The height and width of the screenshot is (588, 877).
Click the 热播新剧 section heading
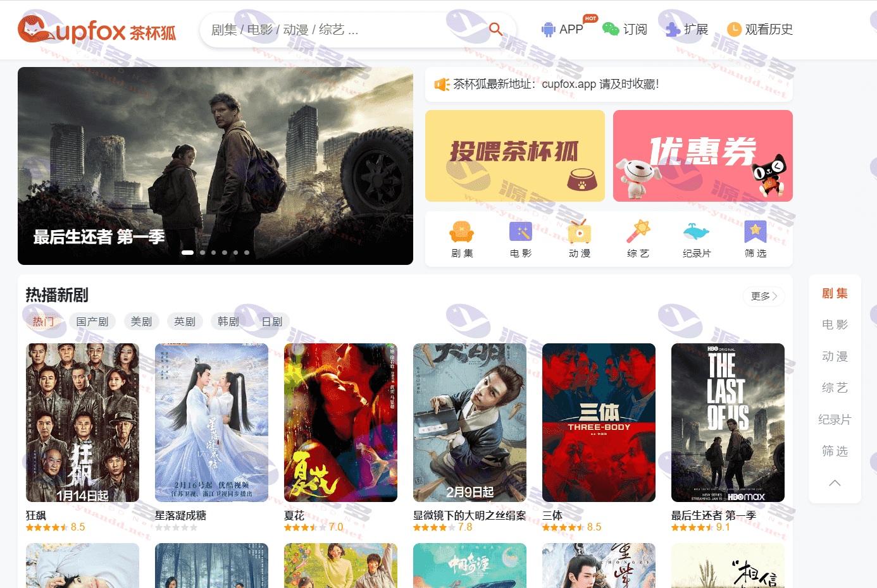pos(57,295)
